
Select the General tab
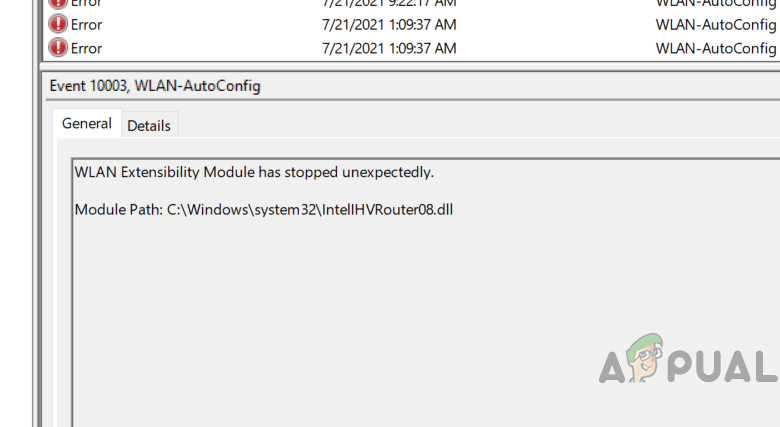click(87, 124)
